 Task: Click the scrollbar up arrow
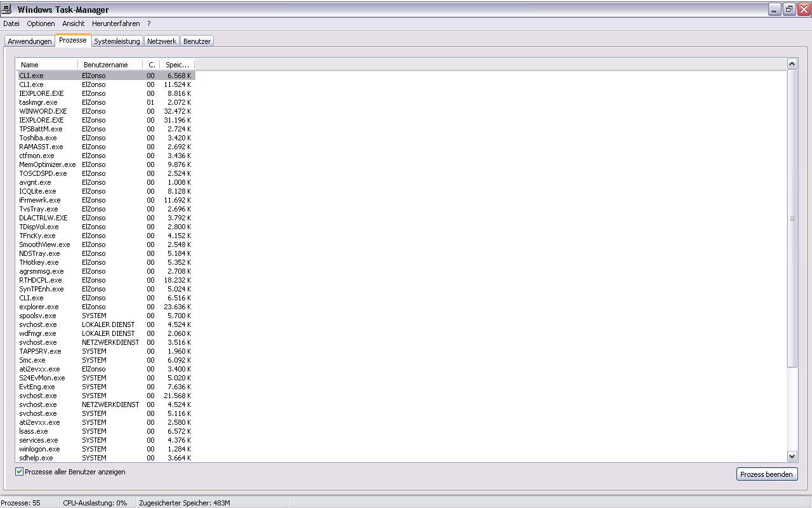point(792,63)
